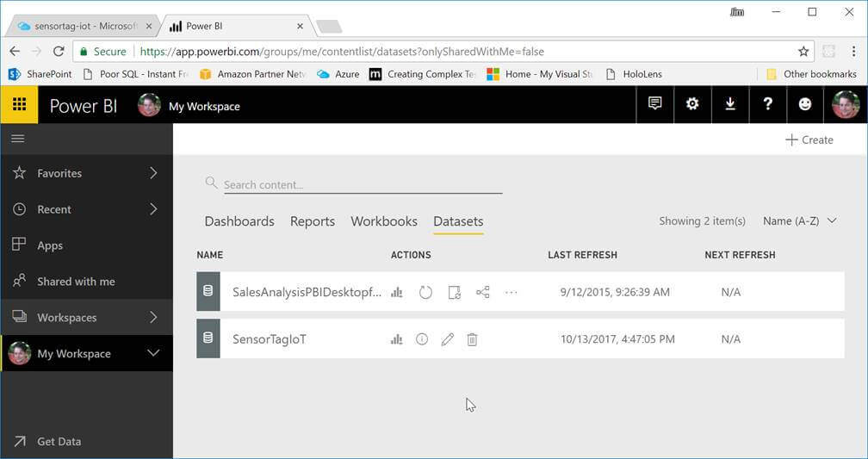Click the search magnifier icon
Image resolution: width=868 pixels, height=459 pixels.
[211, 183]
